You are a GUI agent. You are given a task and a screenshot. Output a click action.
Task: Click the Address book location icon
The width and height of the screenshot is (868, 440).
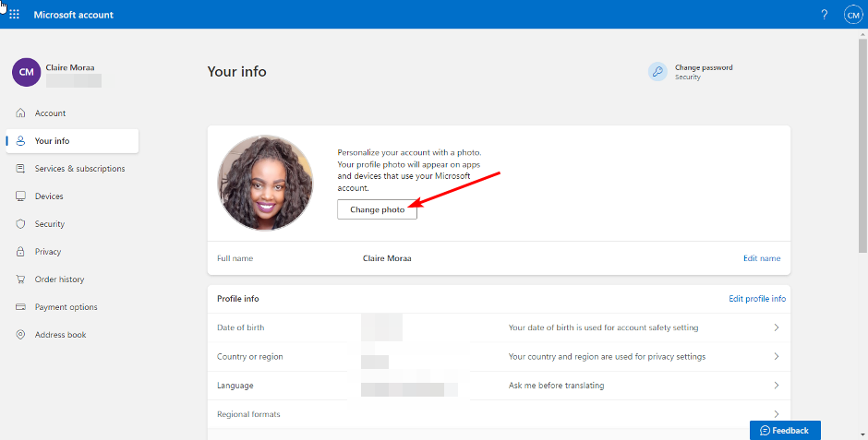[x=20, y=334]
